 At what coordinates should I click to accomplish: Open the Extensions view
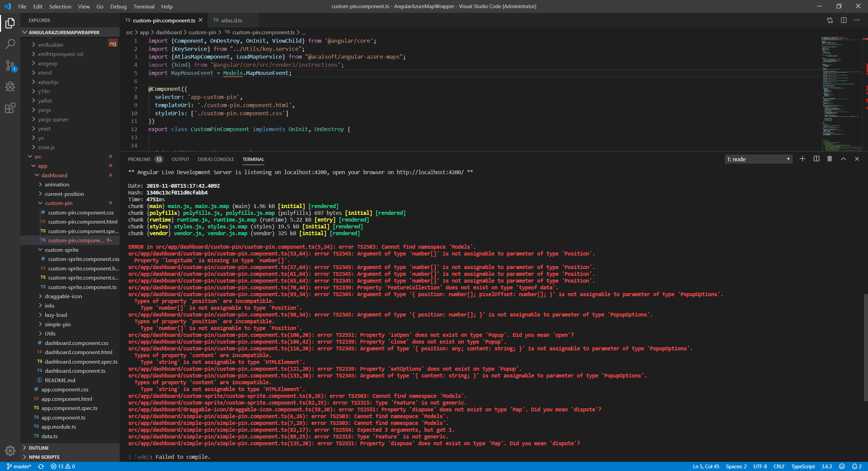click(x=10, y=108)
